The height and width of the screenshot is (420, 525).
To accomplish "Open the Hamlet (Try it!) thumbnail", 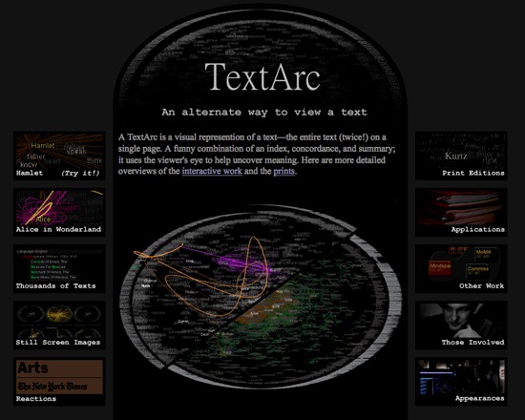I will pos(59,156).
